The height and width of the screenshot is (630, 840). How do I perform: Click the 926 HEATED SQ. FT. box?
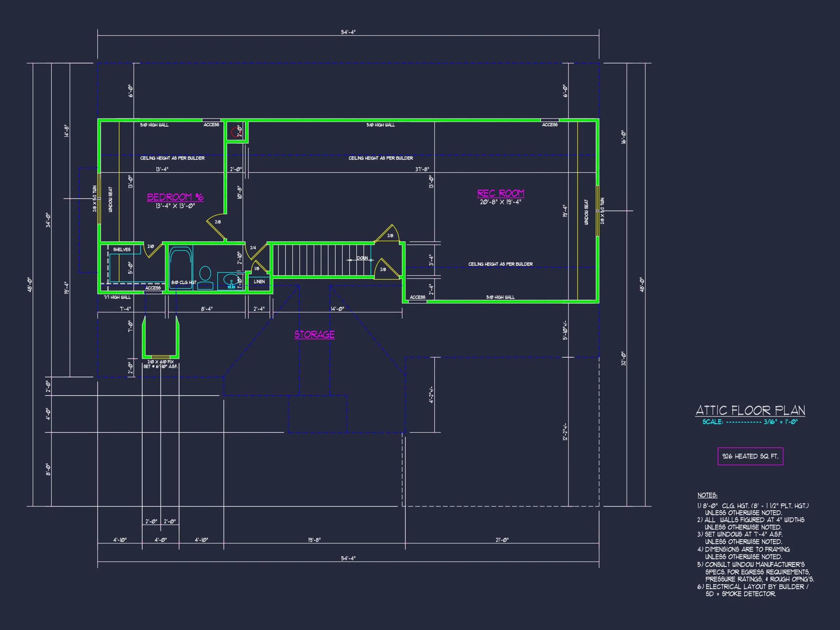[x=751, y=457]
